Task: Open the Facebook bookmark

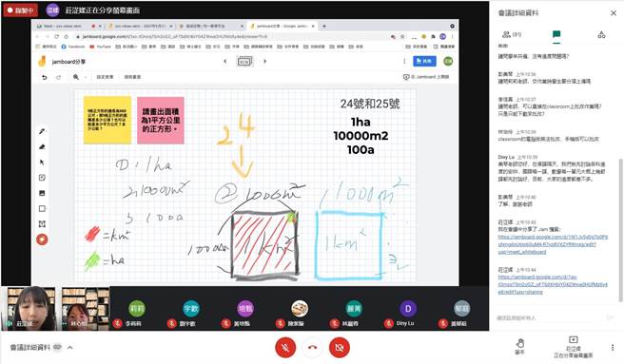Action: pyautogui.click(x=73, y=47)
